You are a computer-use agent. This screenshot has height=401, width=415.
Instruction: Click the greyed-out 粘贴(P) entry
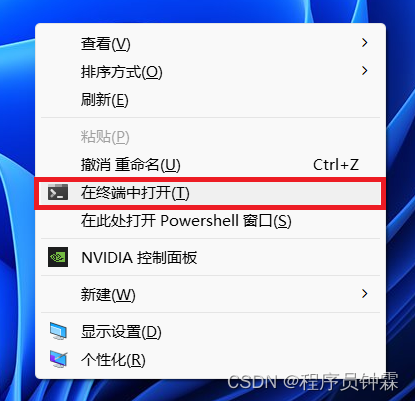point(210,137)
